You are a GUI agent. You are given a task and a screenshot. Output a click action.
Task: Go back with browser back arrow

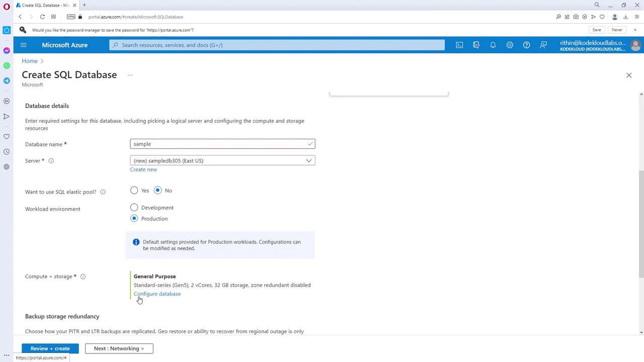(20, 17)
